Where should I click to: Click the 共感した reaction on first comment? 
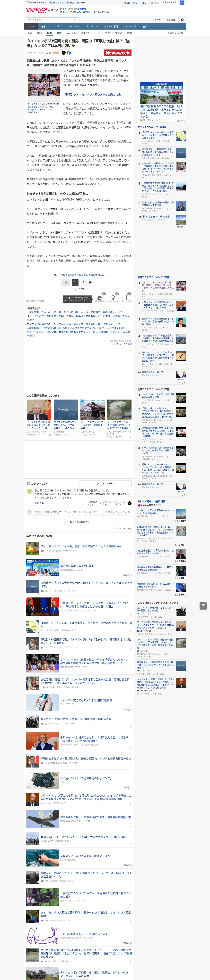click(x=92, y=503)
